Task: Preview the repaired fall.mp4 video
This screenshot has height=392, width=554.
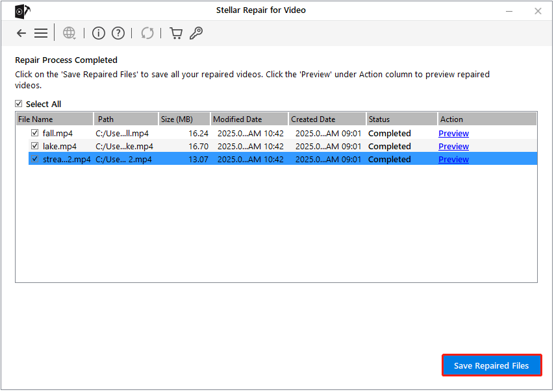Action: coord(454,134)
